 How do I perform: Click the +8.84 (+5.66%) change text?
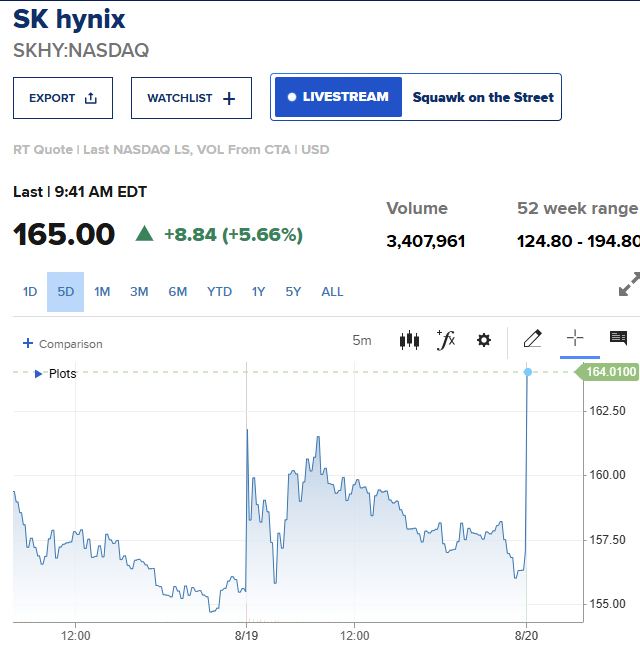pyautogui.click(x=233, y=235)
